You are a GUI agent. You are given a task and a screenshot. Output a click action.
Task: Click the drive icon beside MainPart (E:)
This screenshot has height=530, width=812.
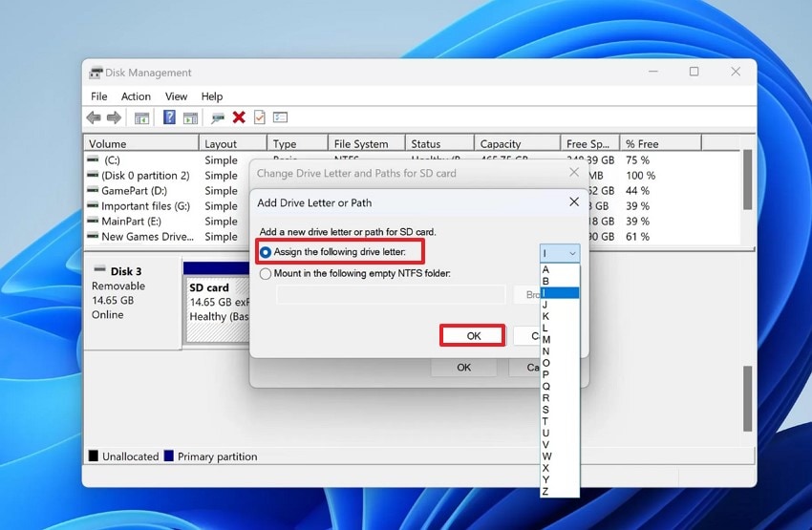click(x=94, y=221)
